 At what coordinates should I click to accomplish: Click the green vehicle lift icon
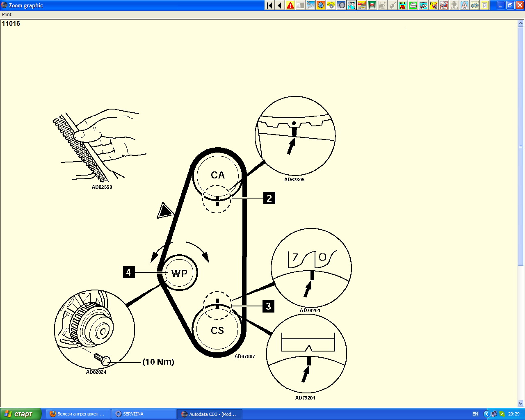pos(372,5)
